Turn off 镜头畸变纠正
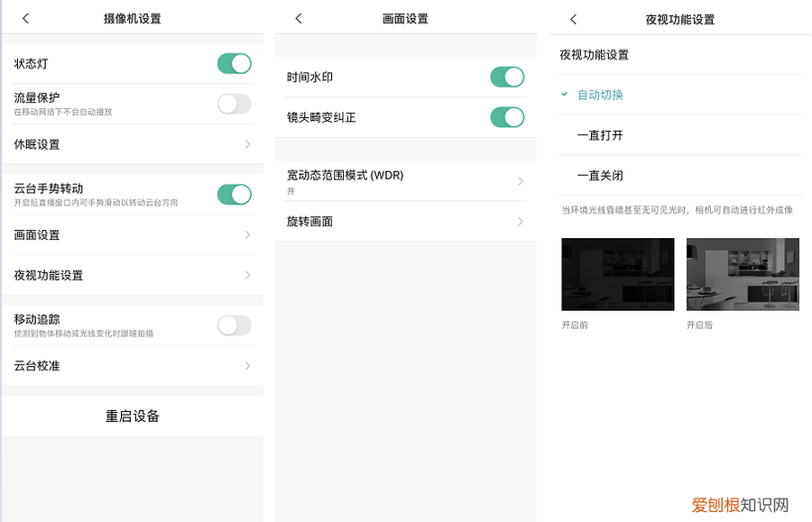The width and height of the screenshot is (812, 522). (x=507, y=117)
